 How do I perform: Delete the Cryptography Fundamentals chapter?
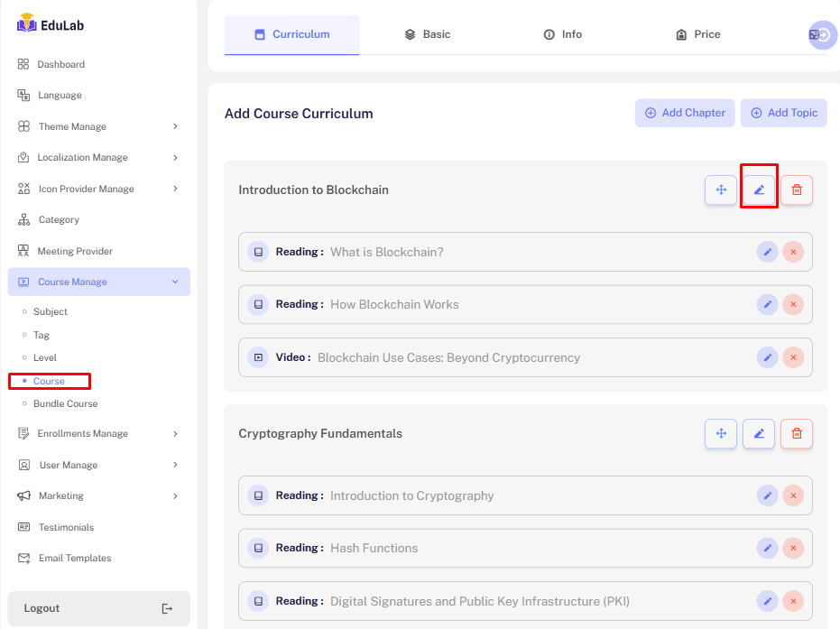pyautogui.click(x=797, y=434)
